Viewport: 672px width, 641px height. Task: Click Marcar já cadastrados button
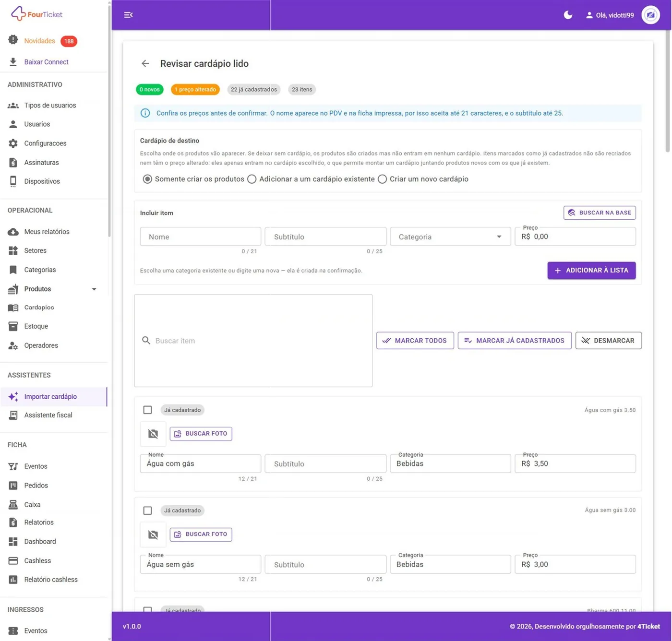[515, 341]
